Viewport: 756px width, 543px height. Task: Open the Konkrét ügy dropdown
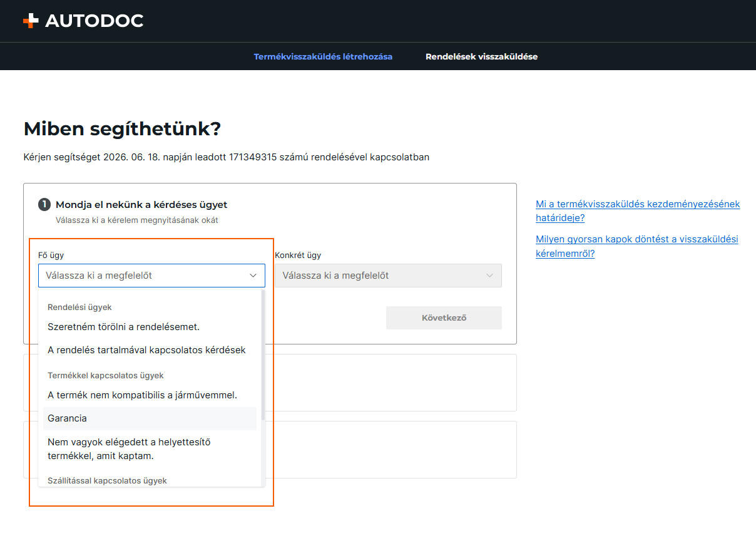click(x=388, y=276)
